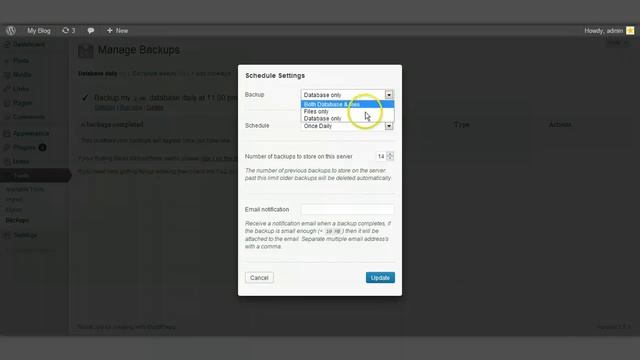640x360 pixels.
Task: Open the updates icon showing 3
Action: (x=69, y=31)
